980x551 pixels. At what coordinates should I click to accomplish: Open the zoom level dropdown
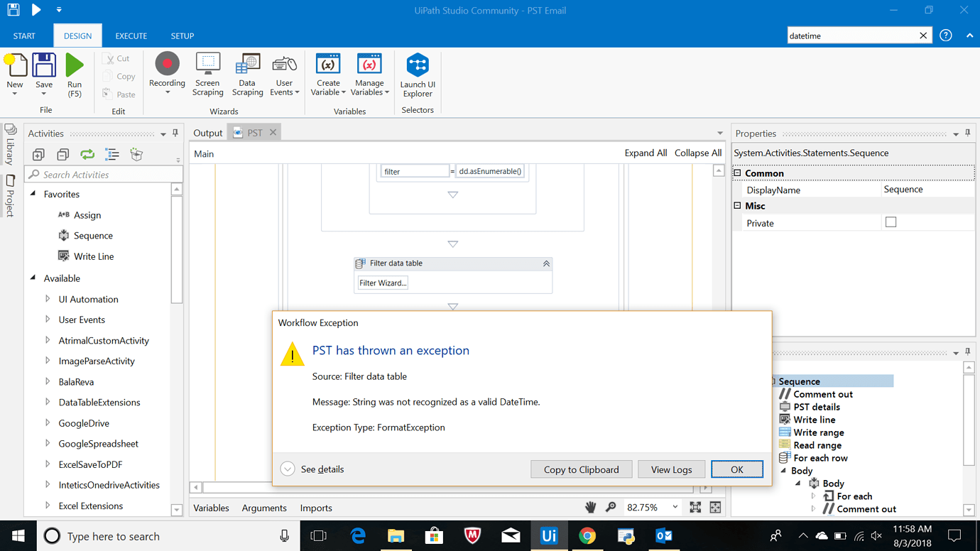(675, 507)
